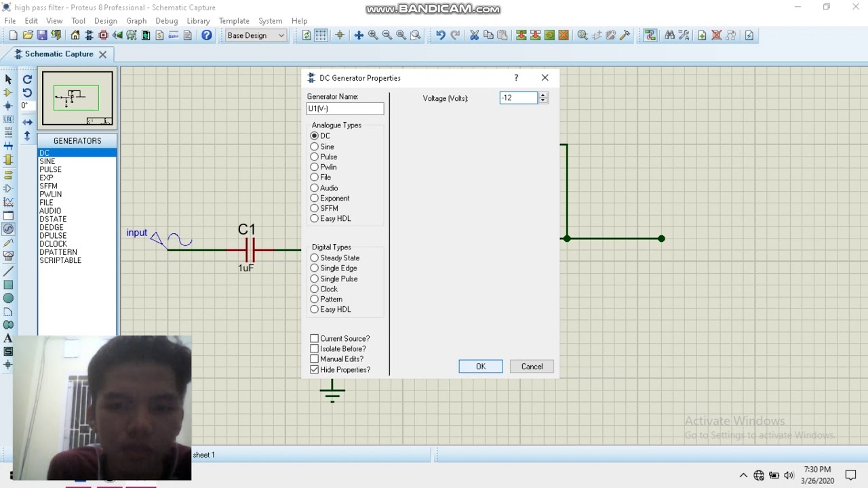
Task: Switch to the Schematic Capture tab
Action: point(59,54)
